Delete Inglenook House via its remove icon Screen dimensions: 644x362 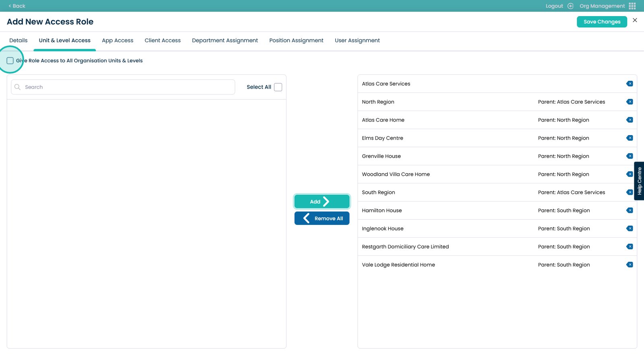tap(630, 228)
